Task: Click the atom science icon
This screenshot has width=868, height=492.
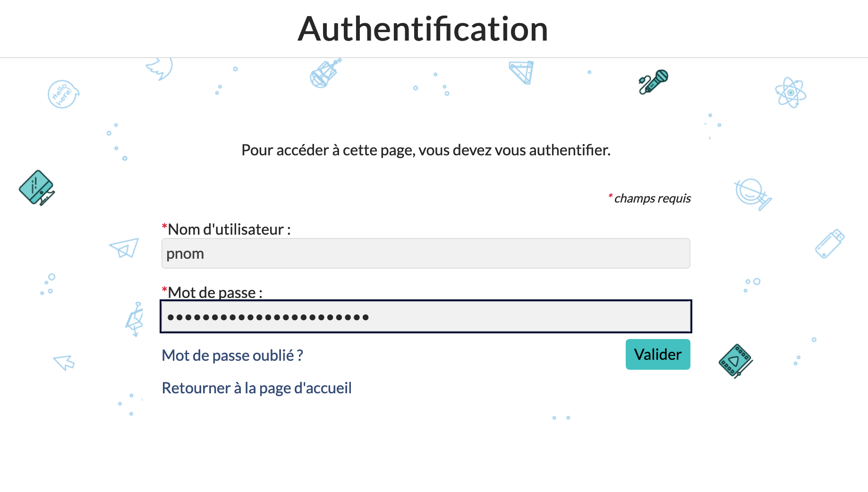Action: (791, 93)
